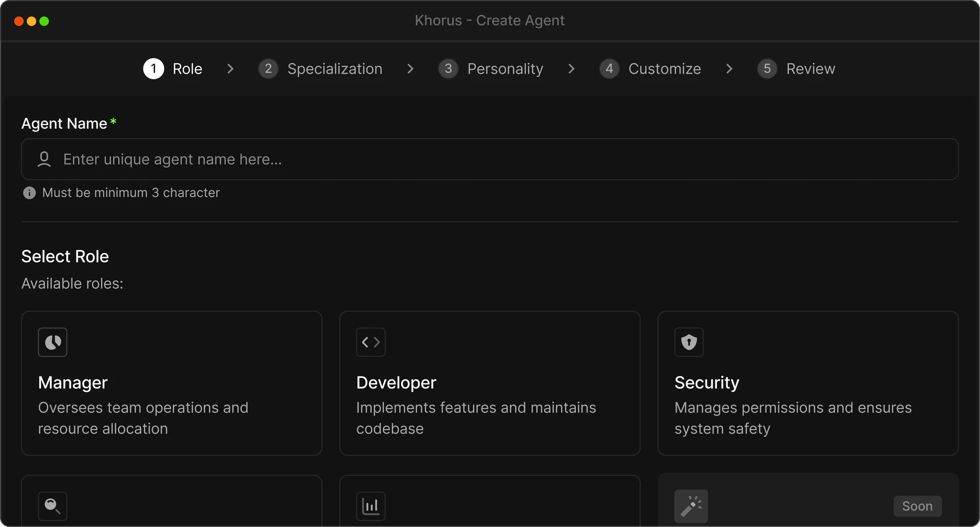Click the chevron after Role step
This screenshot has height=527, width=980.
[x=230, y=69]
